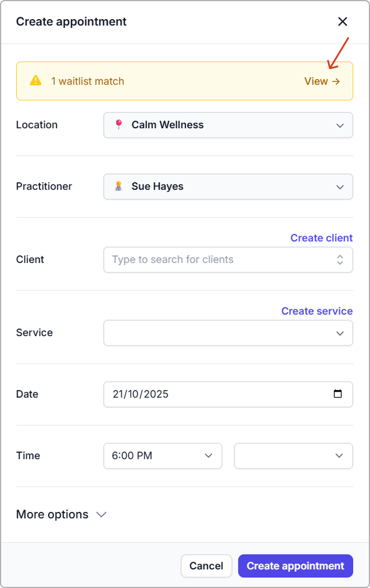Screen dimensions: 370x588
Task: Click the Cancel button
Action: (206, 566)
